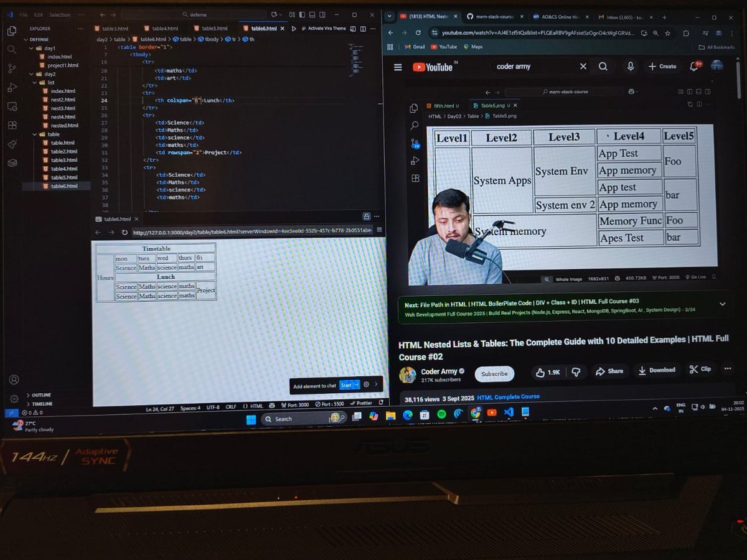Open Run and Debug view in VS Code
This screenshot has height=560, width=747.
(x=12, y=88)
